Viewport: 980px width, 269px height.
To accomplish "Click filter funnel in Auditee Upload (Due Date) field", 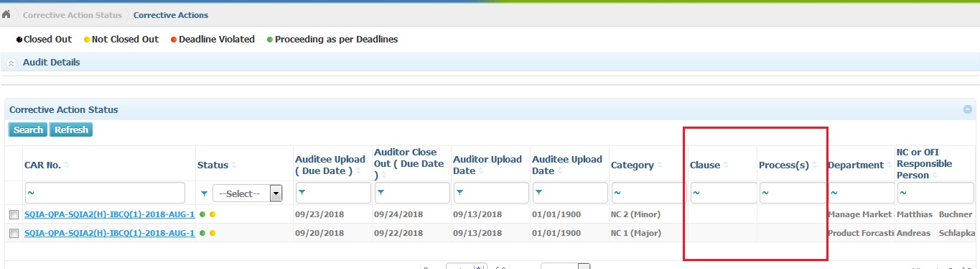I will click(302, 193).
